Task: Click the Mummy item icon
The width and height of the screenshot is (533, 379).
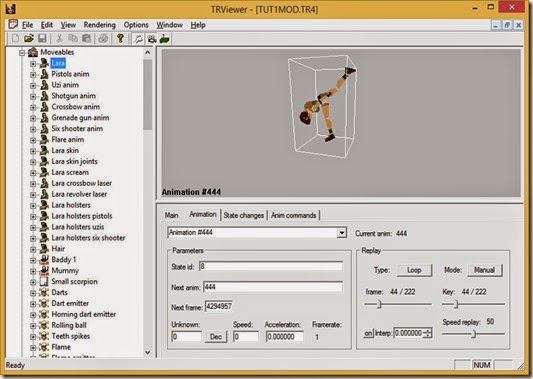Action: click(44, 271)
